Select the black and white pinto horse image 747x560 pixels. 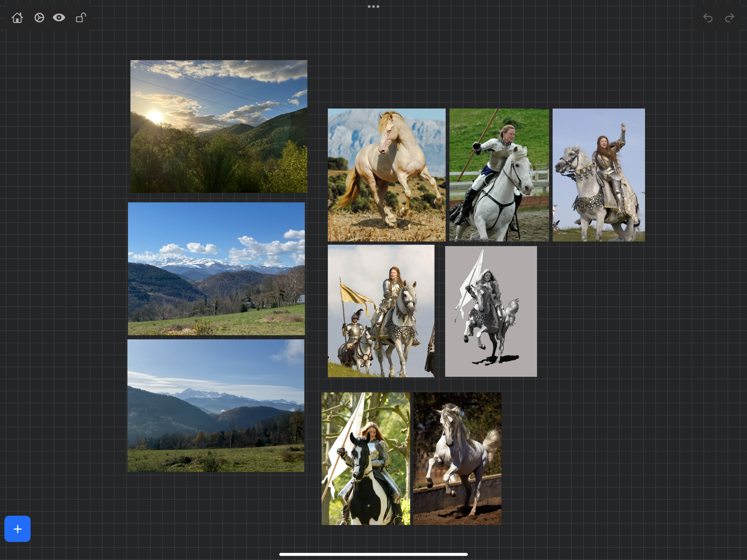(366, 458)
